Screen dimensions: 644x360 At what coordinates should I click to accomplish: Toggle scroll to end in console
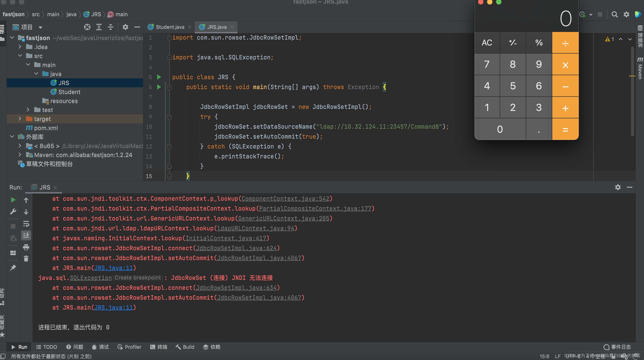coord(26,235)
